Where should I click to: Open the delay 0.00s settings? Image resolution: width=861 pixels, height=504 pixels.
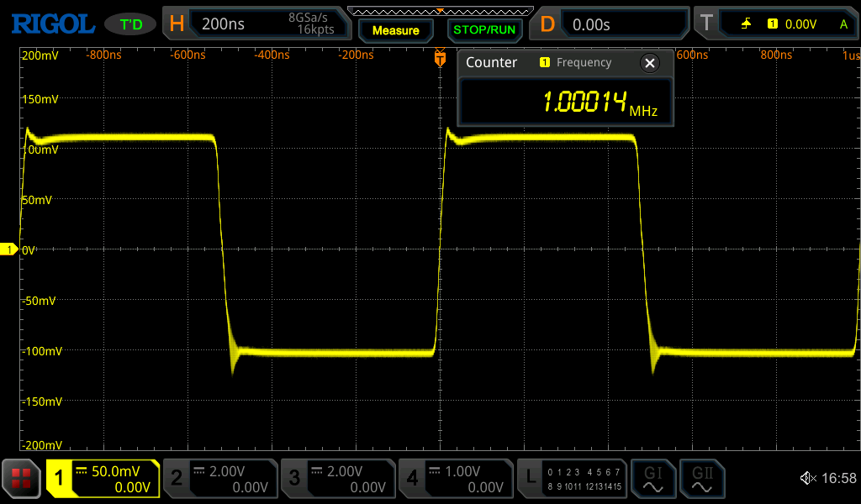point(612,24)
